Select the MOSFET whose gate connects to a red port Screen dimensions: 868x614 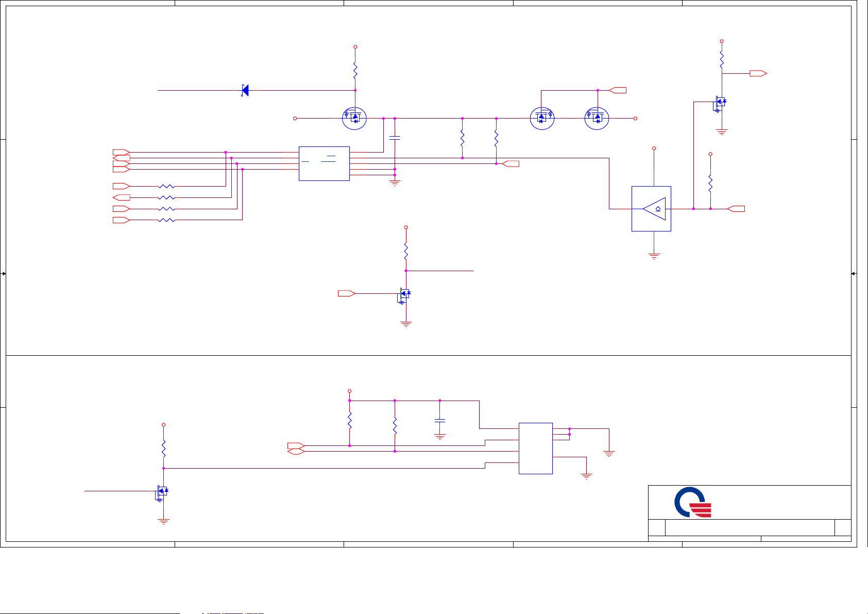404,296
